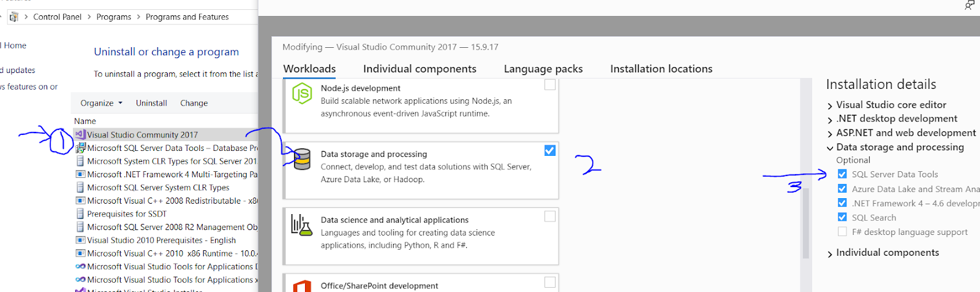This screenshot has height=292, width=980.
Task: Click the Office/SharePoint development icon
Action: coord(302,286)
